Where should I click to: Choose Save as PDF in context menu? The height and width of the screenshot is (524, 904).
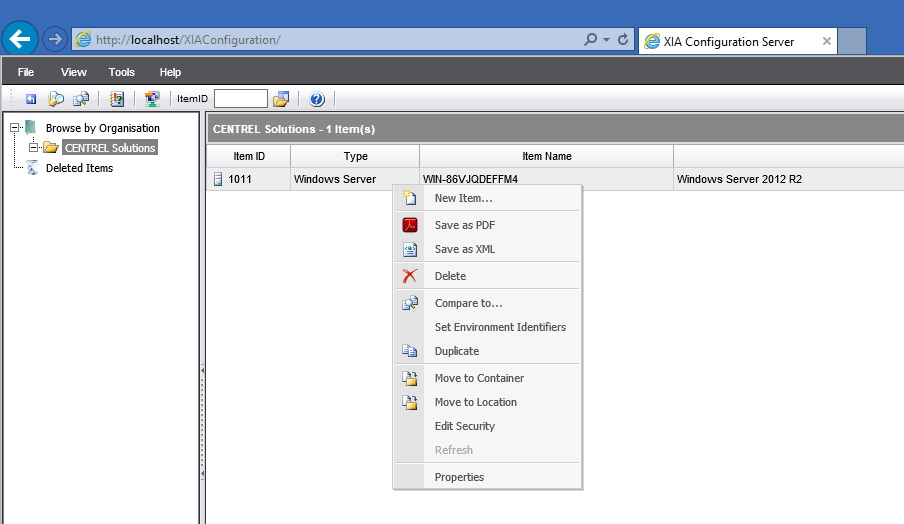[487, 225]
